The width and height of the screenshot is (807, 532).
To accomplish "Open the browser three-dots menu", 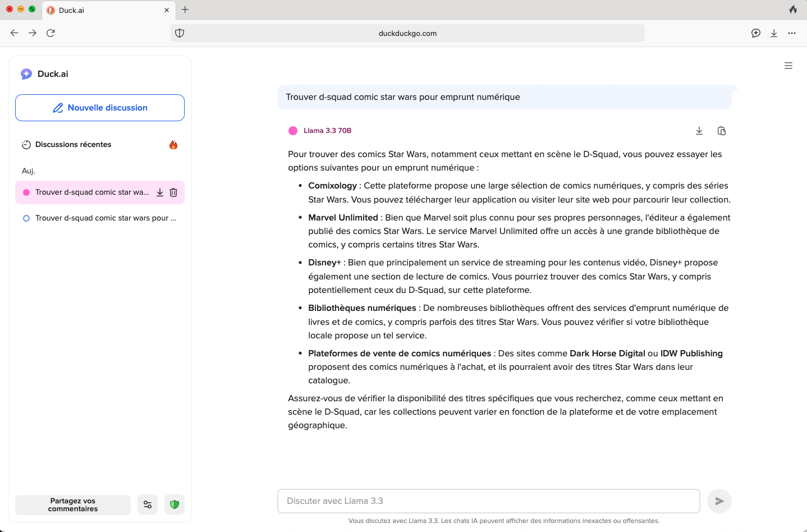I will tap(792, 33).
